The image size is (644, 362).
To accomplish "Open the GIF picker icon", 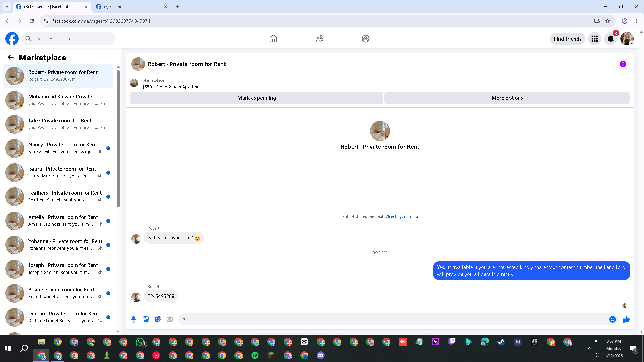I will (170, 319).
